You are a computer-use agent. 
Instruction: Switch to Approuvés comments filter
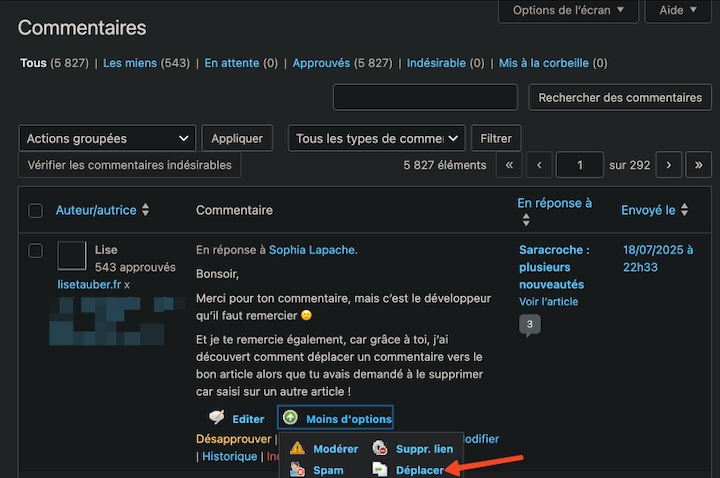pyautogui.click(x=321, y=63)
